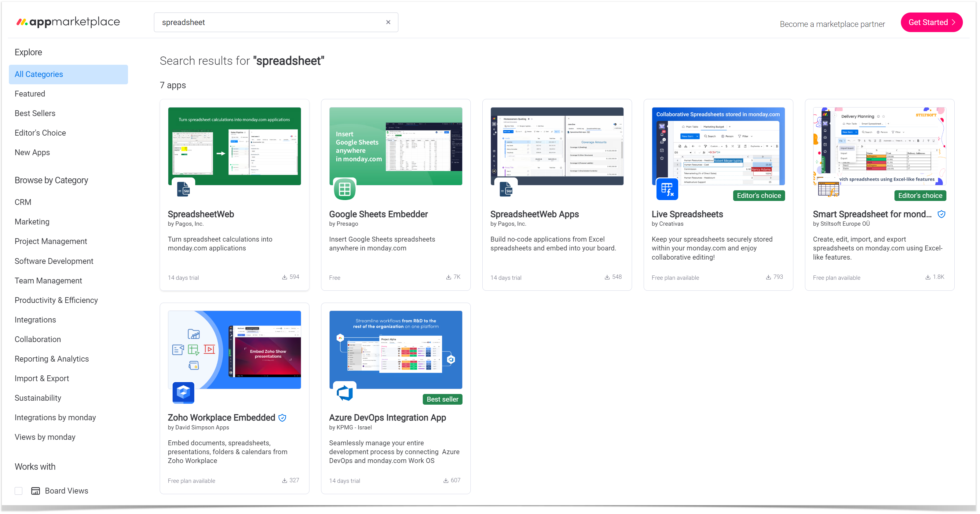Screen dimensions: 980x514
Task: Click the Board Views icon
Action: tap(35, 491)
